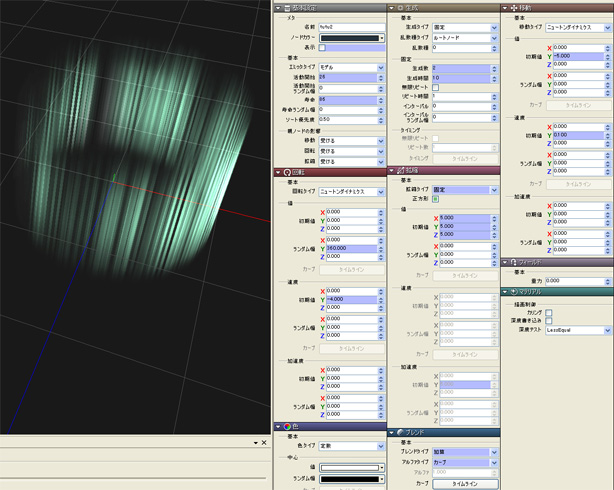Collapse the フィールド section triangle
Viewport: 614px width, 490px height.
click(505, 262)
